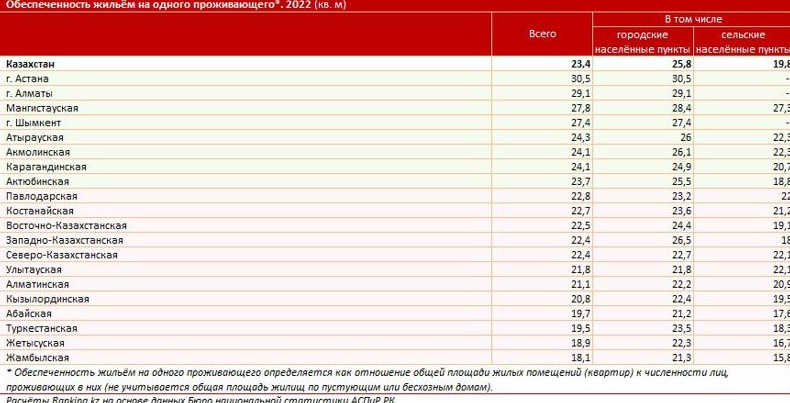790x403 pixels.
Task: Select the 'Кызылординская' row label
Action: click(47, 299)
